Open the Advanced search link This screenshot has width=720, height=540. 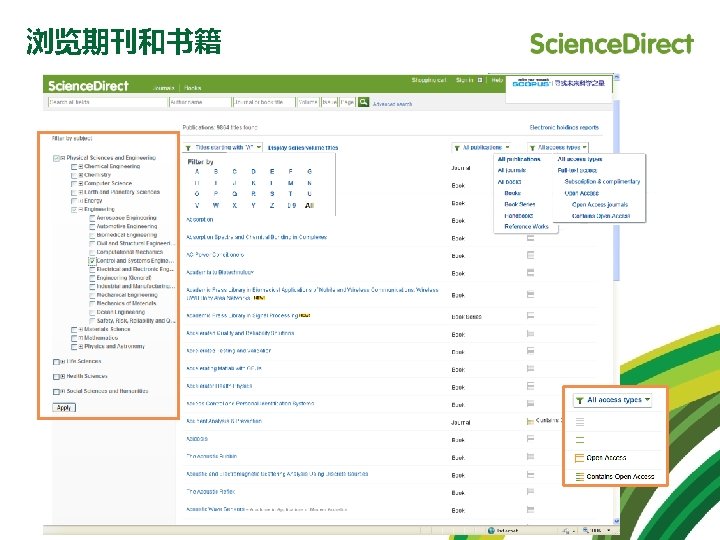pyautogui.click(x=392, y=104)
